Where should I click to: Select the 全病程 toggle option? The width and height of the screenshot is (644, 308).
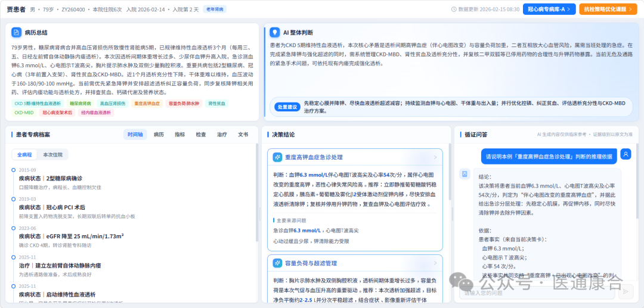tap(24, 155)
